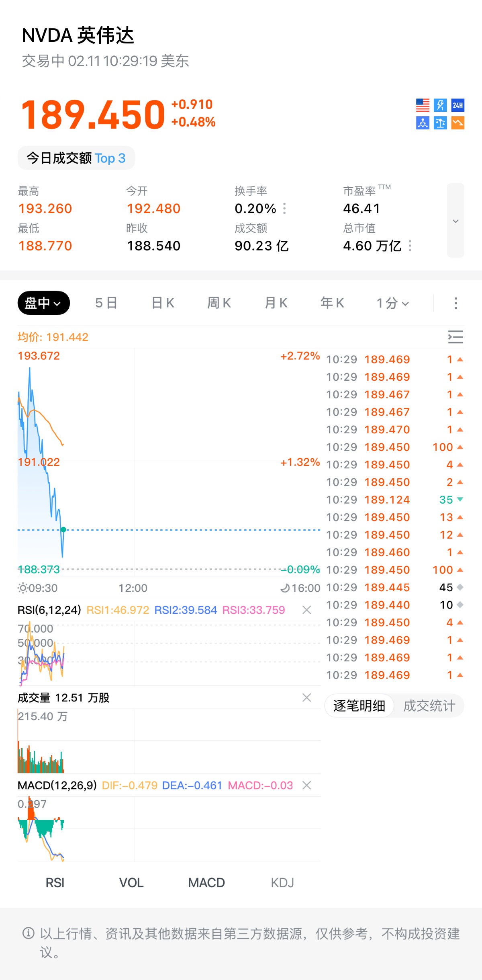
Task: Open the three-dot chart options menu
Action: tap(455, 303)
